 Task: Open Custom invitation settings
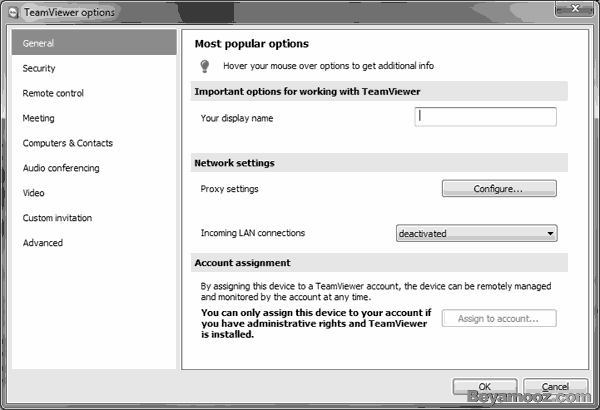(x=57, y=218)
